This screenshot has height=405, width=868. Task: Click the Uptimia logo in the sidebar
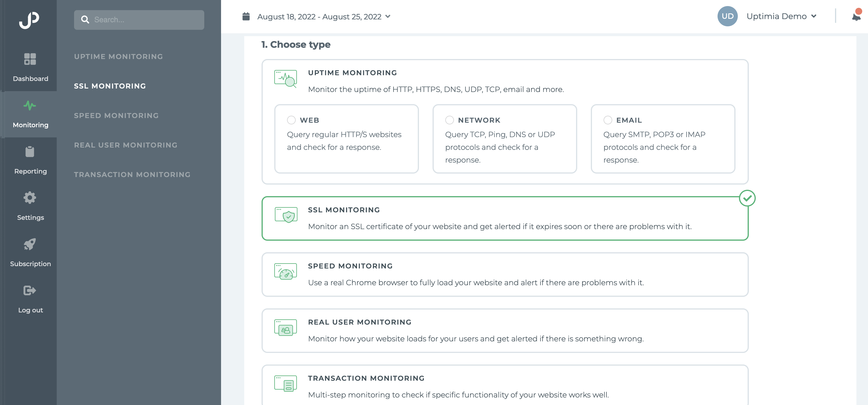click(29, 20)
